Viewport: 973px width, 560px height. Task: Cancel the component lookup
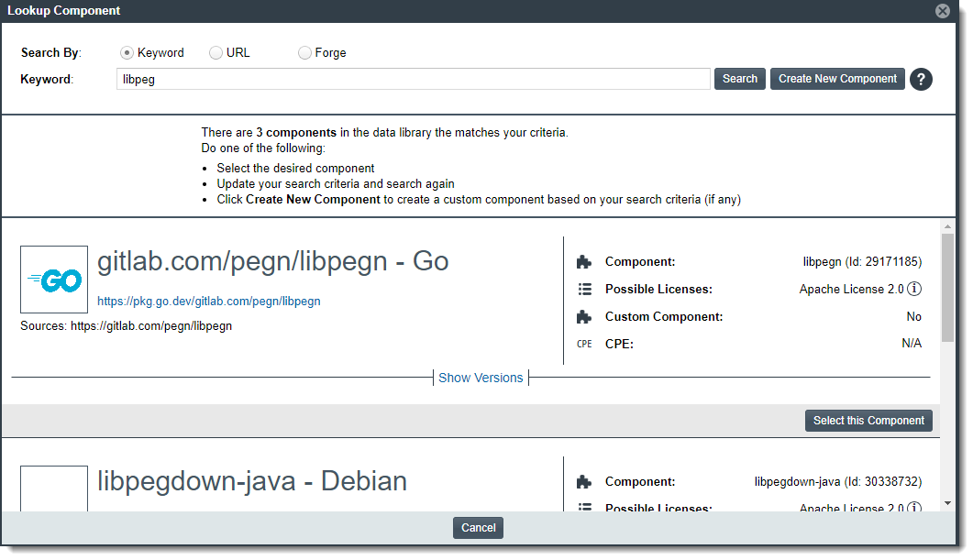pyautogui.click(x=478, y=528)
